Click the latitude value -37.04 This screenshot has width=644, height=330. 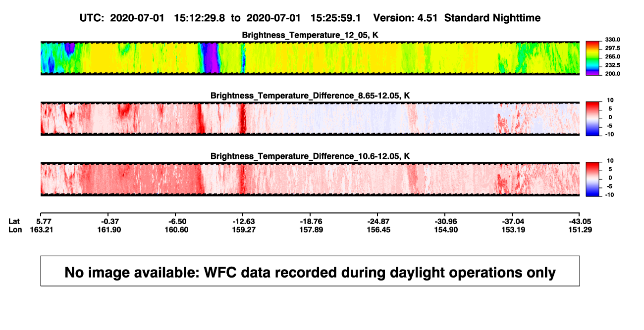pyautogui.click(x=513, y=221)
